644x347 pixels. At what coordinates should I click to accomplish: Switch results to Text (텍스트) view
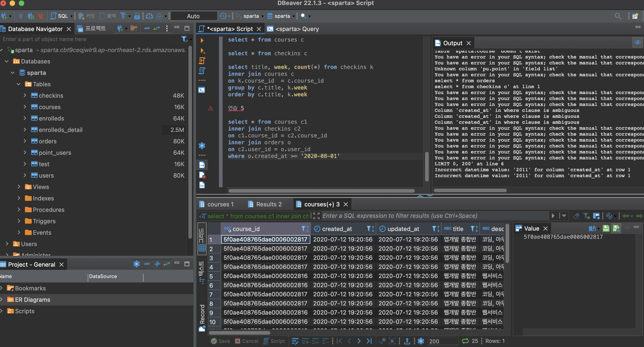pyautogui.click(x=202, y=272)
